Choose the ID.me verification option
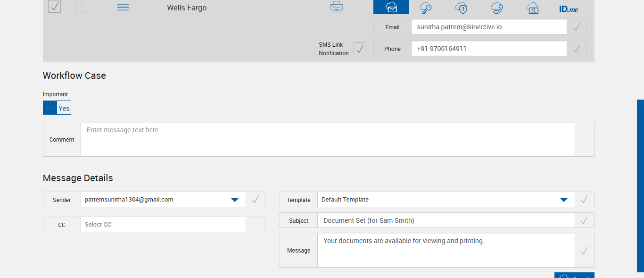 tap(569, 9)
